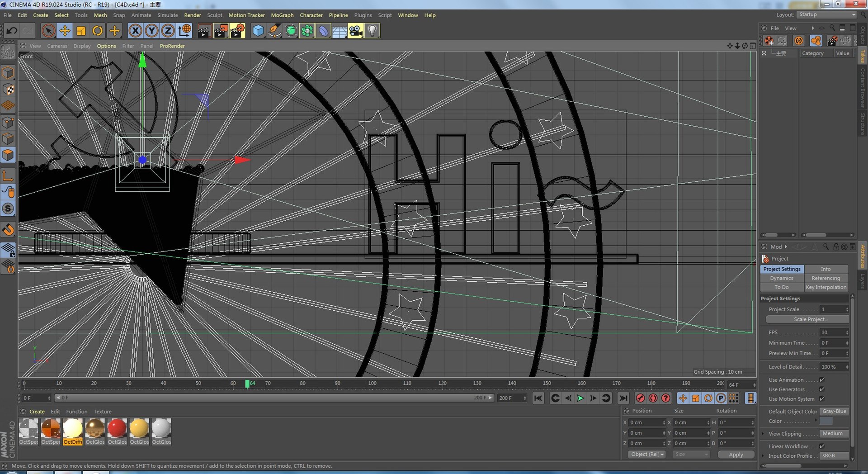Toggle the Use Animation checkbox
Image resolution: width=868 pixels, height=474 pixels.
pos(822,380)
